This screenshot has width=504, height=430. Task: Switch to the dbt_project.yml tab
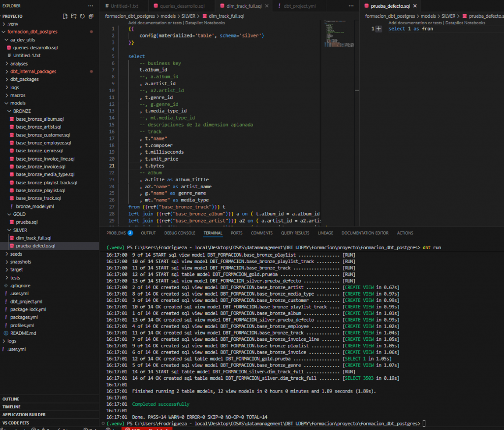tap(299, 6)
